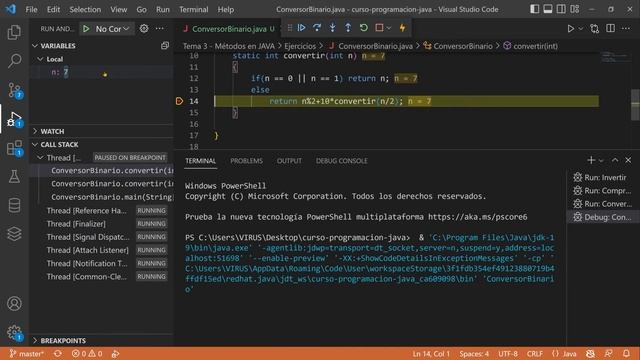Open the debug configuration dropdown
The image size is (640, 360).
click(x=112, y=29)
